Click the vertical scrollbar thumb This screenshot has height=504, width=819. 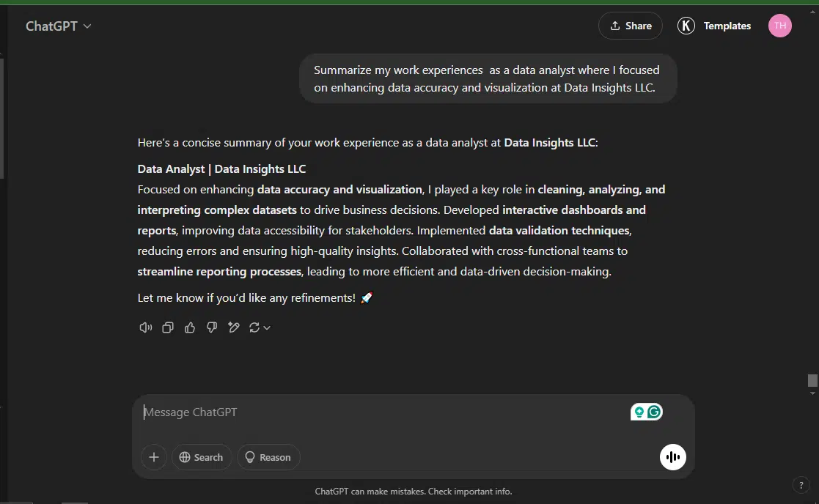(812, 380)
